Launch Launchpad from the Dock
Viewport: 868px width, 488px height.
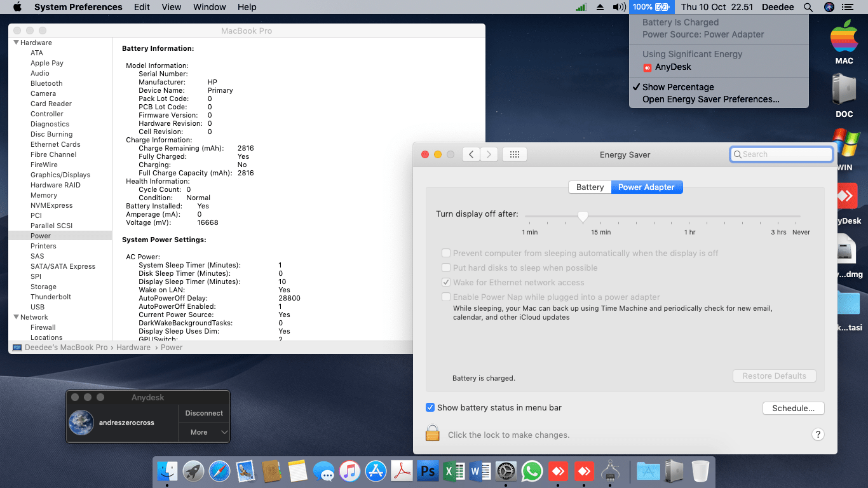point(193,471)
